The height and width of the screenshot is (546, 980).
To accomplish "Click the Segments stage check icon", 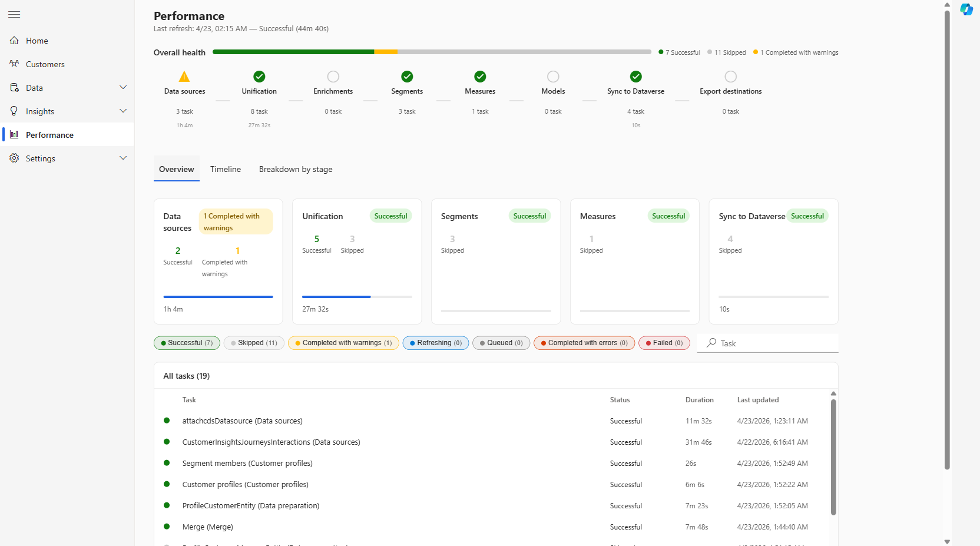I will tap(407, 77).
